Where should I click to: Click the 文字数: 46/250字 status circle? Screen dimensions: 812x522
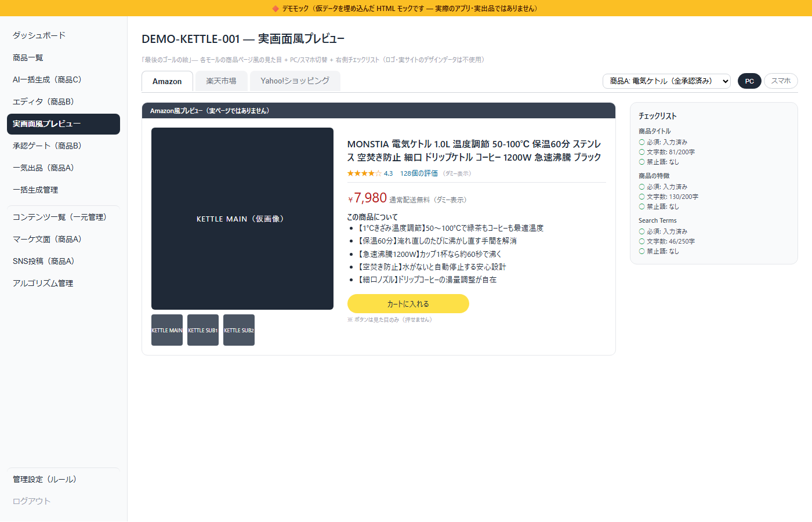tap(642, 241)
